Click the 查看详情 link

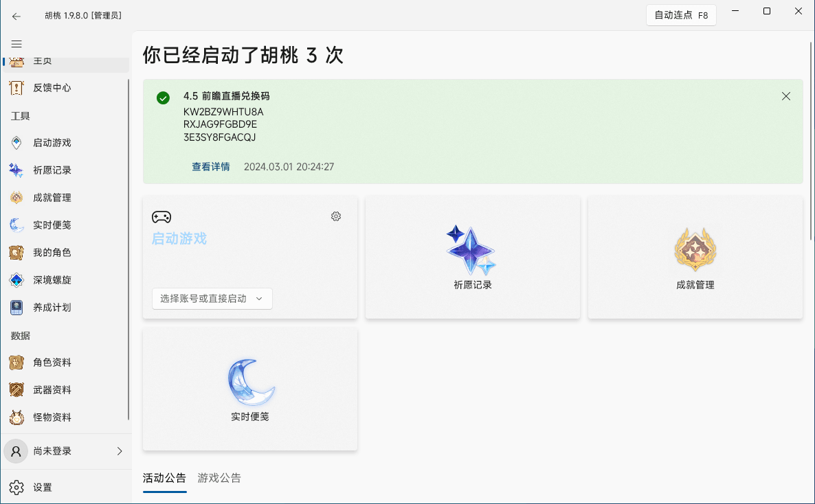coord(211,167)
